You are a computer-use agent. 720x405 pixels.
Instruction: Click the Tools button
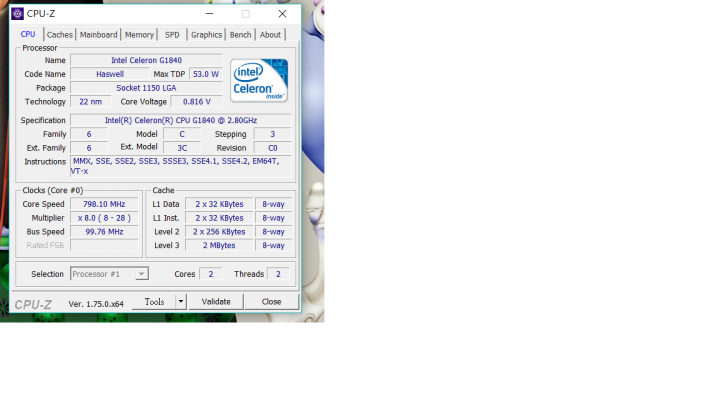[154, 302]
